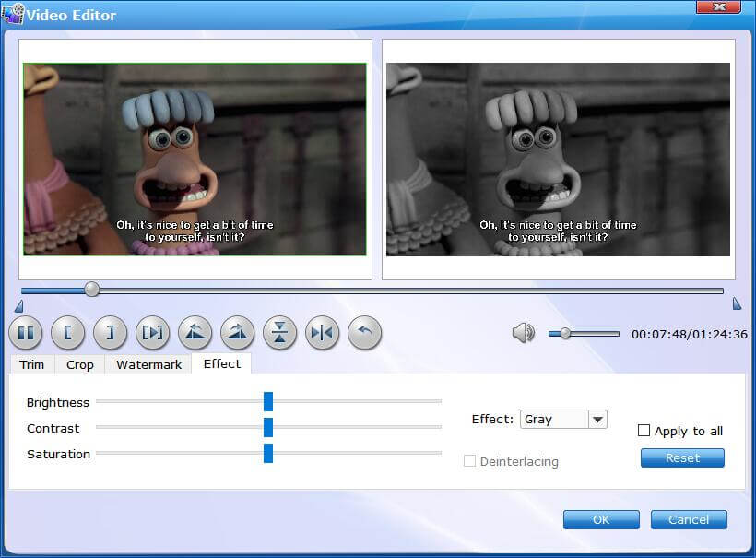Pause the video playback
This screenshot has height=558, width=756.
26,332
